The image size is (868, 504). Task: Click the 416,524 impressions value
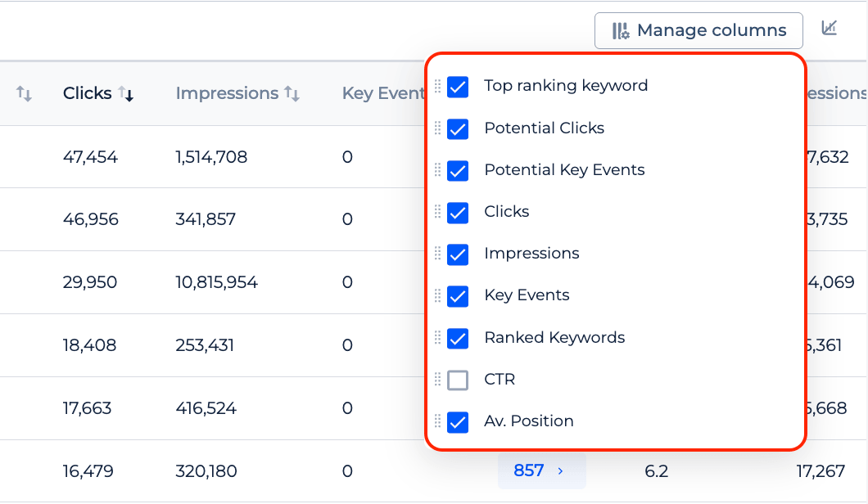(206, 409)
